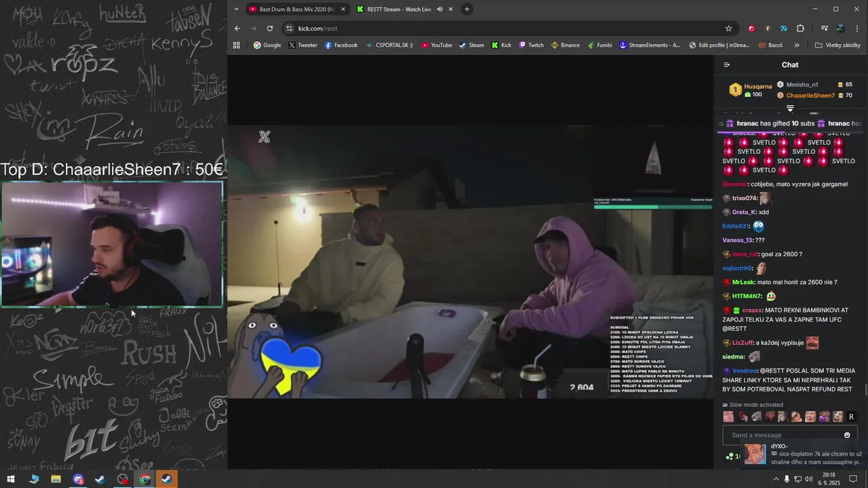This screenshot has width=868, height=488.
Task: Open the Windows Start menu
Action: (x=12, y=479)
